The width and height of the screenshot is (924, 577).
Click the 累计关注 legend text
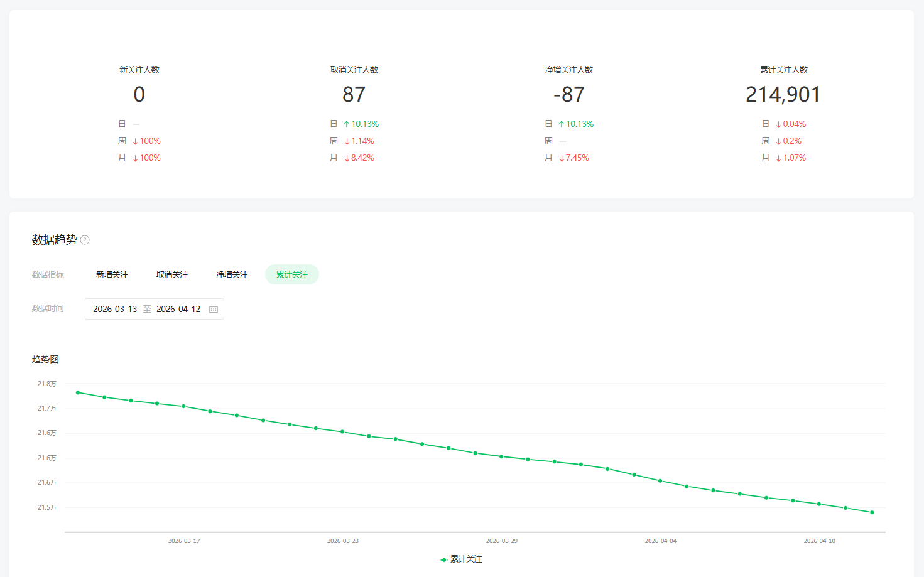(466, 559)
